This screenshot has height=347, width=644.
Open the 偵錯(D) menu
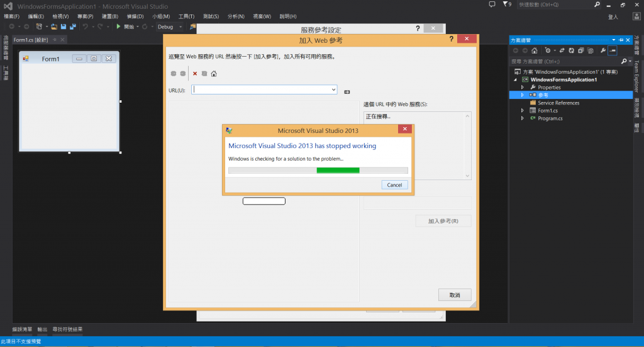coord(135,16)
